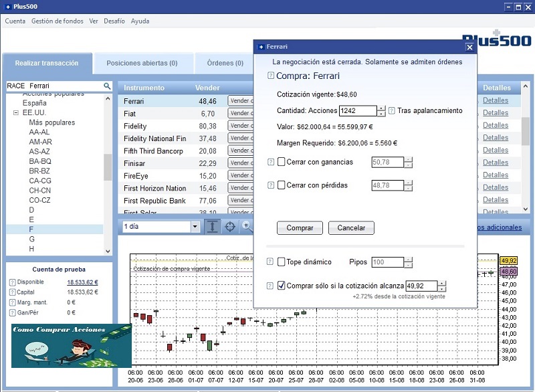The image size is (535, 392).
Task: Click help icon next to Marg. mant.
Action: pyautogui.click(x=12, y=302)
